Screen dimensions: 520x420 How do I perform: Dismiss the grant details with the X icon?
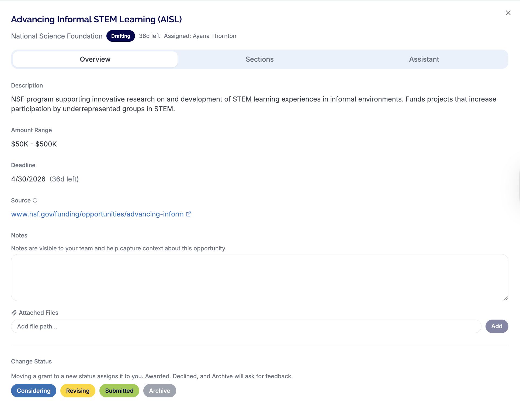pyautogui.click(x=508, y=13)
